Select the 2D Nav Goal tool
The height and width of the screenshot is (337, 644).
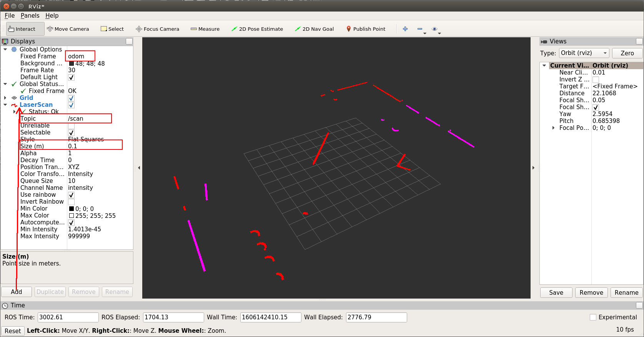[314, 29]
